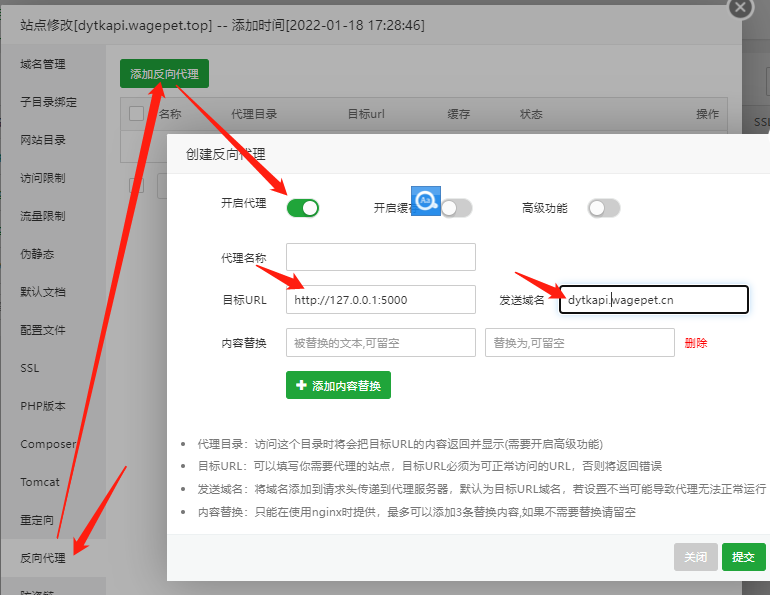
Task: Click the proxy name input field
Action: 380,257
